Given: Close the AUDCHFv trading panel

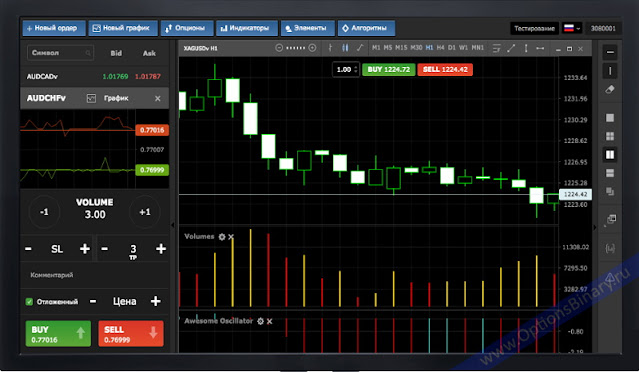Looking at the screenshot, I should coord(158,99).
